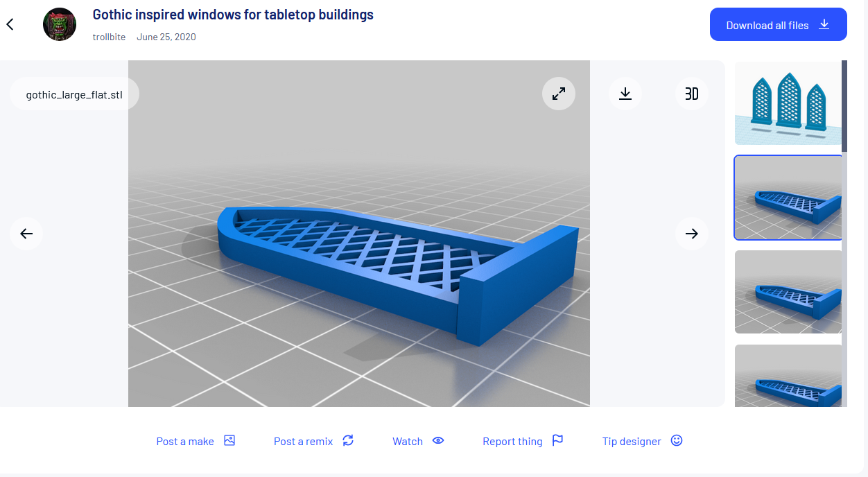
Task: Open the Post a remix link
Action: pyautogui.click(x=303, y=442)
